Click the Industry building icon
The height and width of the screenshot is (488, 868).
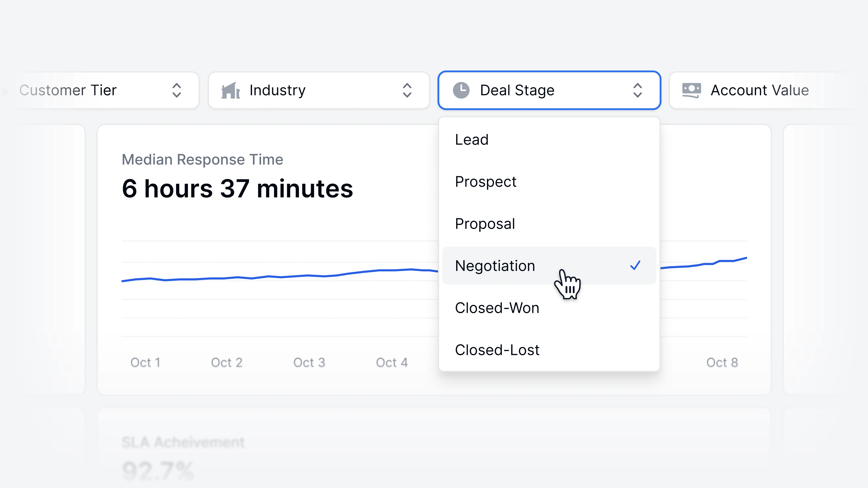[x=231, y=90]
